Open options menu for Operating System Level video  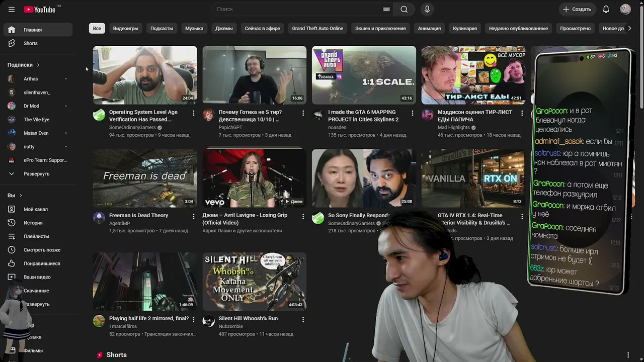(193, 113)
